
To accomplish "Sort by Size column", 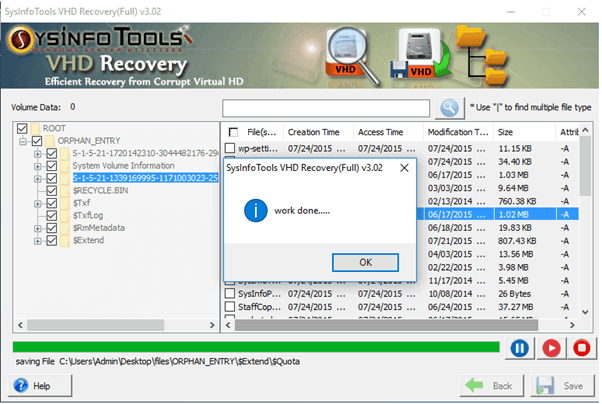I will click(524, 132).
